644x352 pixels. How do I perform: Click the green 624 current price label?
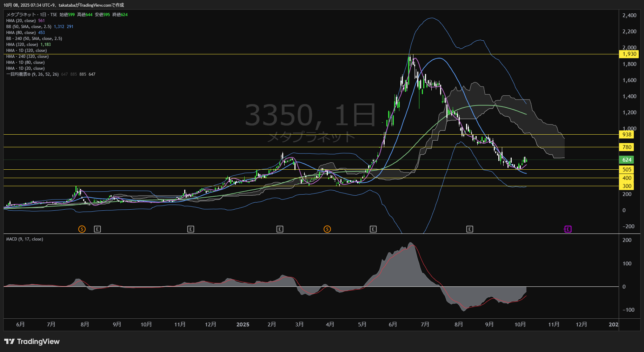(627, 160)
